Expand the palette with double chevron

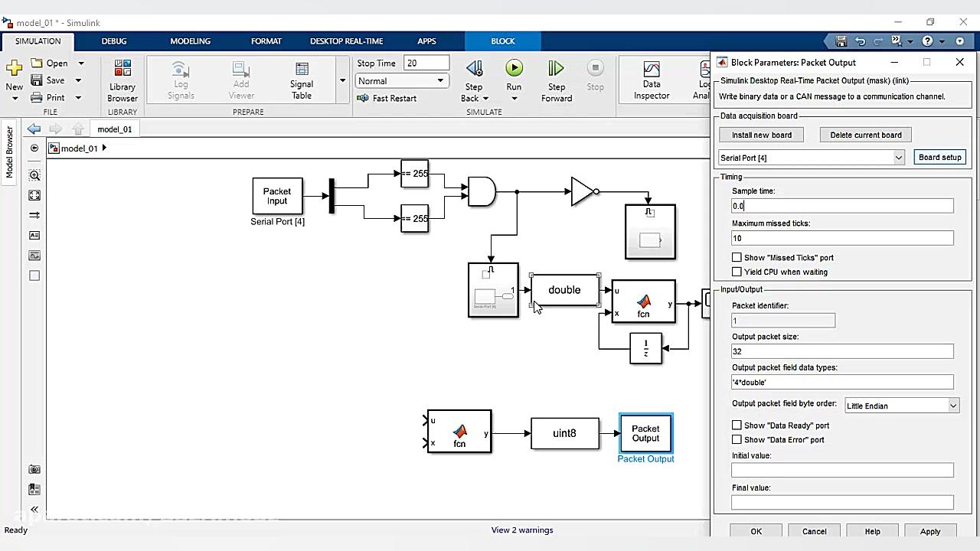pyautogui.click(x=34, y=509)
